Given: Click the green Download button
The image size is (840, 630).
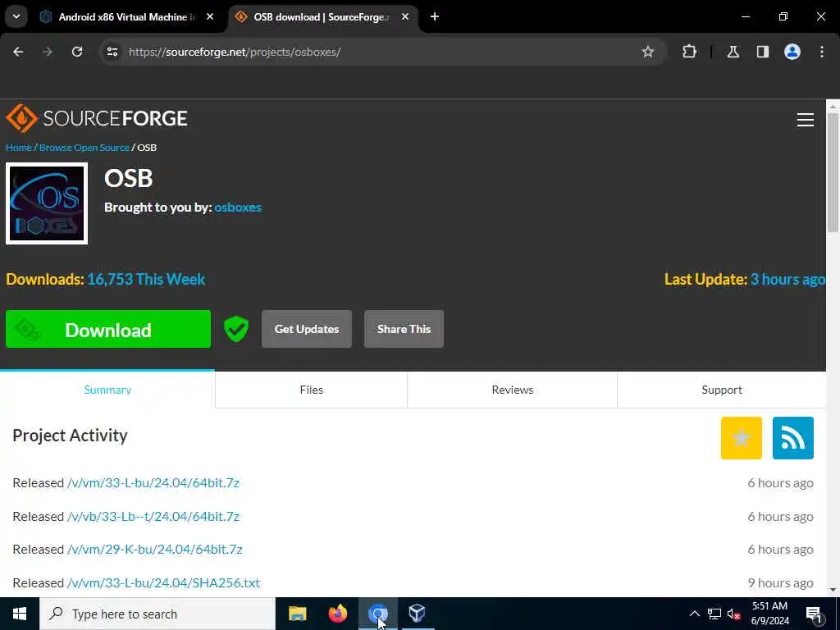Looking at the screenshot, I should 108,330.
